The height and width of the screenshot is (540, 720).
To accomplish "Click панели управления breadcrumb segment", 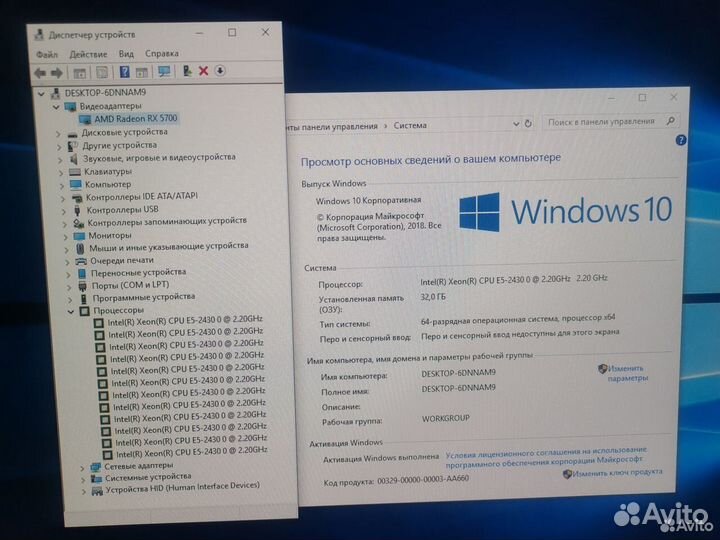I will point(339,126).
